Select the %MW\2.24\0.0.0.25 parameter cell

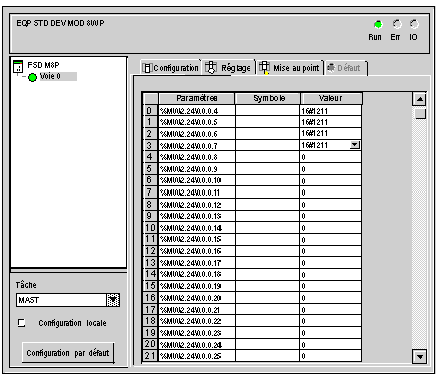coord(197,356)
